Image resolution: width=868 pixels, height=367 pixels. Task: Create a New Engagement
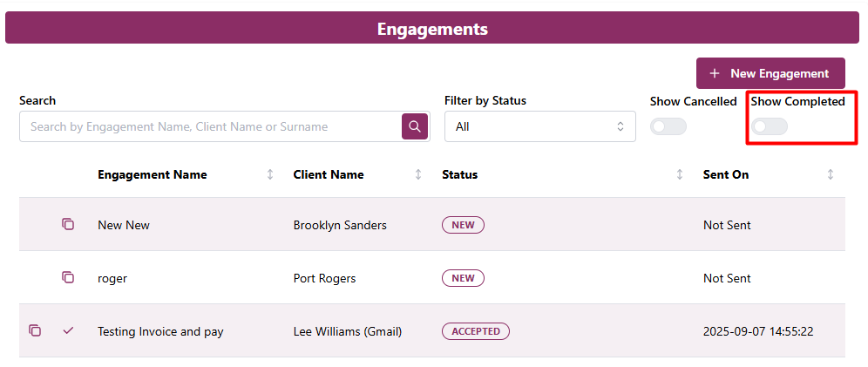[x=770, y=73]
